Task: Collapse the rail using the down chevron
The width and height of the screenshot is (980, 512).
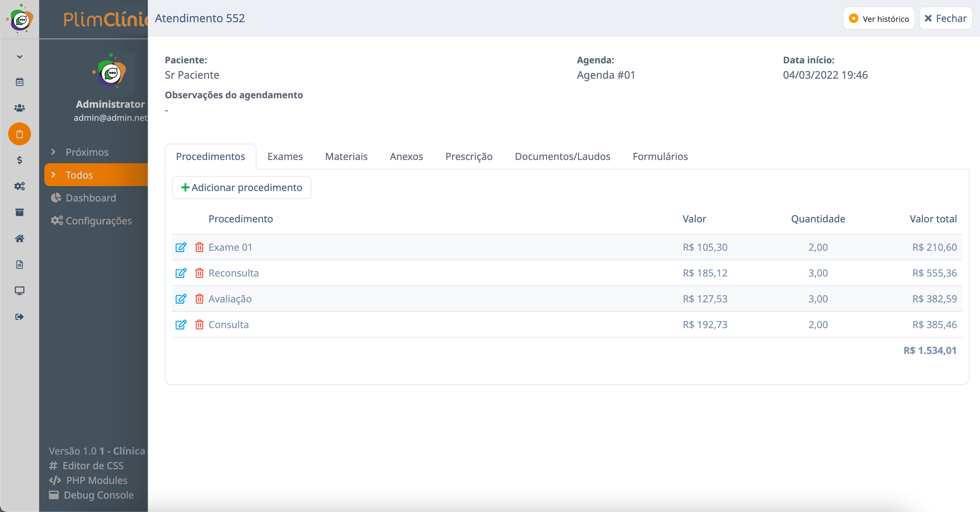Action: pos(19,57)
